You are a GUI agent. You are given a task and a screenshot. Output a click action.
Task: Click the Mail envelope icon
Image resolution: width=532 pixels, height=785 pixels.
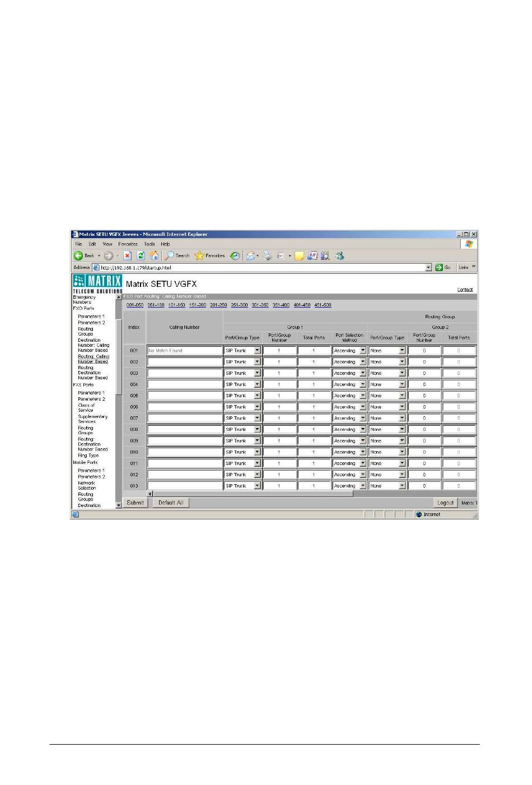[250, 256]
